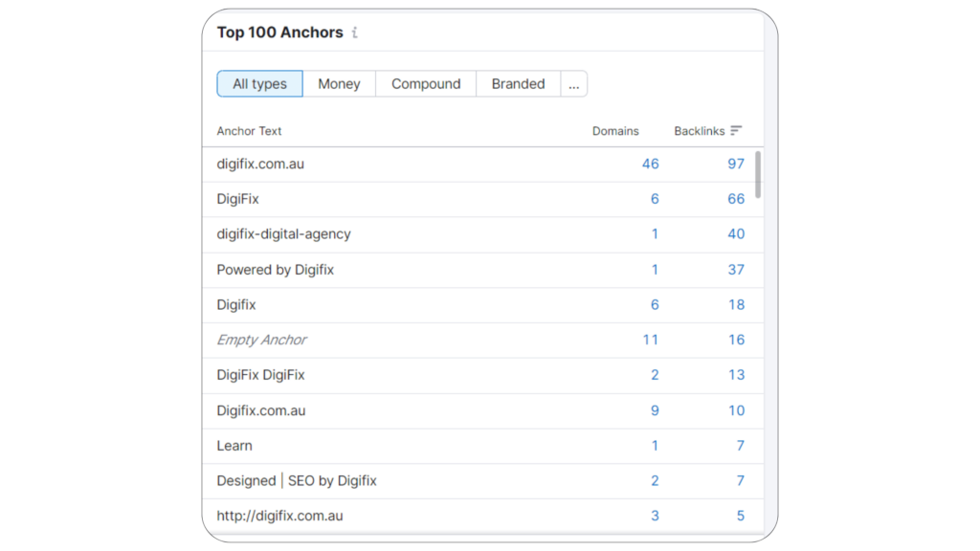Screen dimensions: 980x551
Task: Select the DigiFix DigiFix anchor text
Action: [260, 374]
